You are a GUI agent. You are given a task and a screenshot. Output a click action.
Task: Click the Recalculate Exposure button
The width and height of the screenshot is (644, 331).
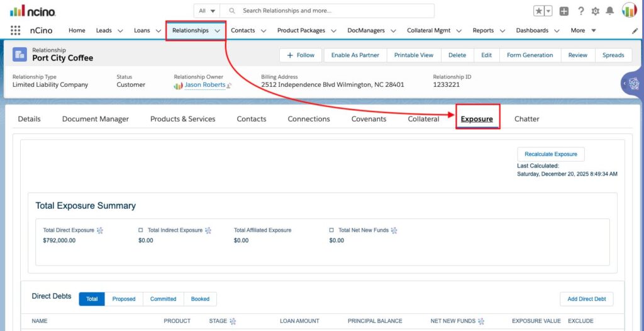point(551,154)
